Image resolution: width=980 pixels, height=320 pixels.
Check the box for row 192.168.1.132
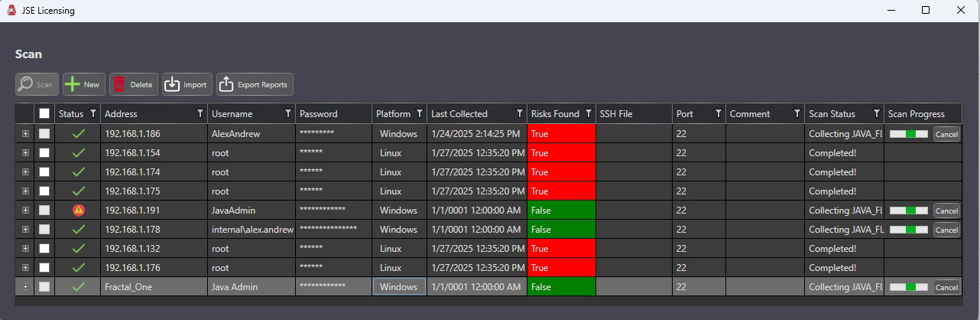(44, 249)
